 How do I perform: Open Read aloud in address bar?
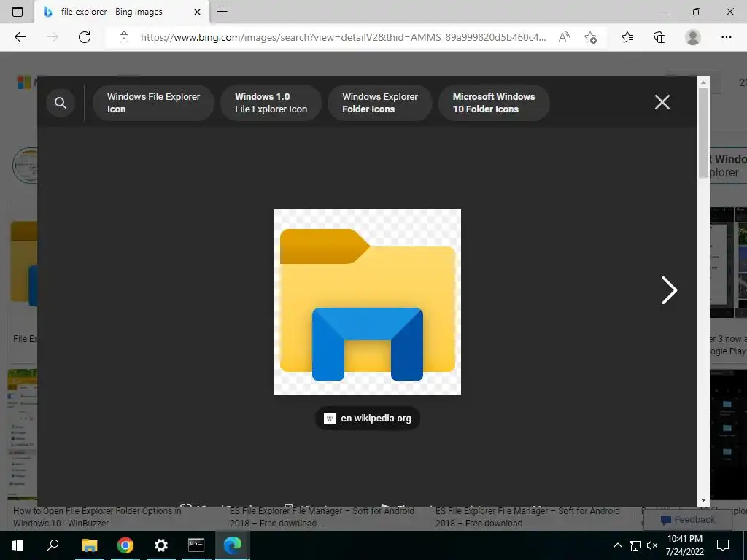coord(564,37)
